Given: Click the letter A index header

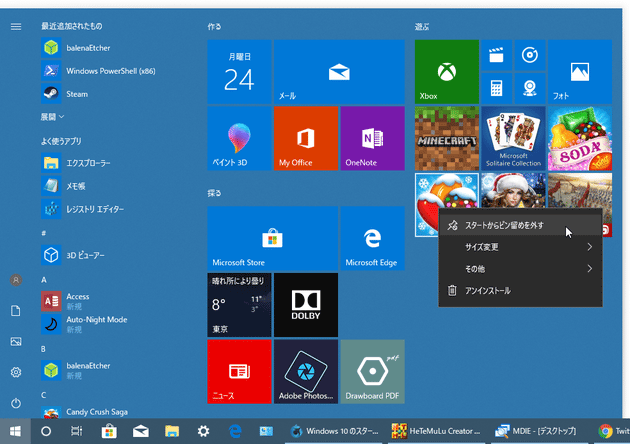Looking at the screenshot, I should coord(44,280).
